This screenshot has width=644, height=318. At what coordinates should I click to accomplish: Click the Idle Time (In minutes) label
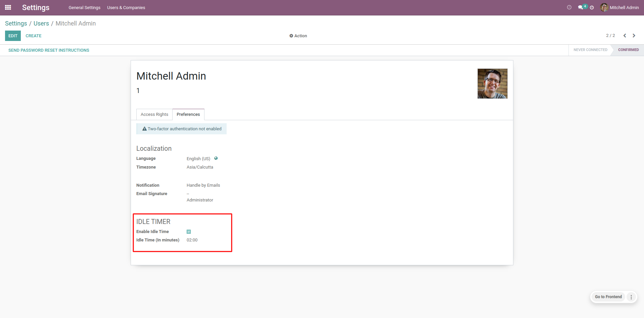pyautogui.click(x=158, y=240)
